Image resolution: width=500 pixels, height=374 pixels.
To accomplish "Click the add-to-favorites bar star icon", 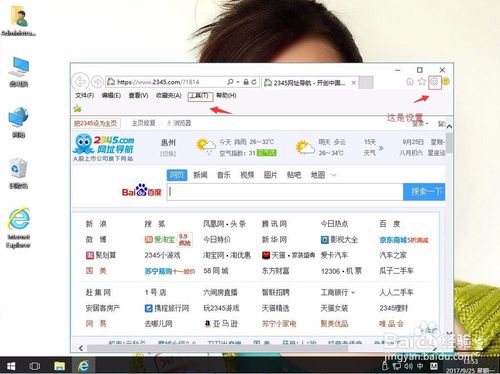I will 77,108.
